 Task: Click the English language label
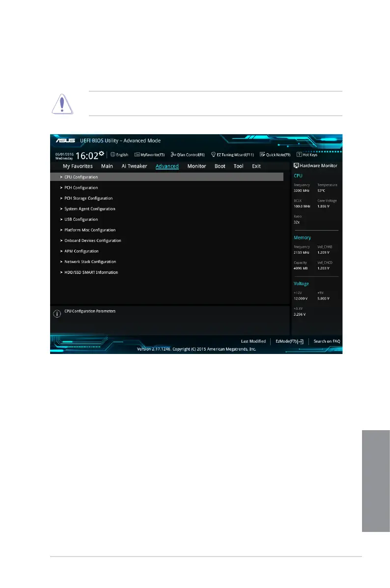point(122,154)
